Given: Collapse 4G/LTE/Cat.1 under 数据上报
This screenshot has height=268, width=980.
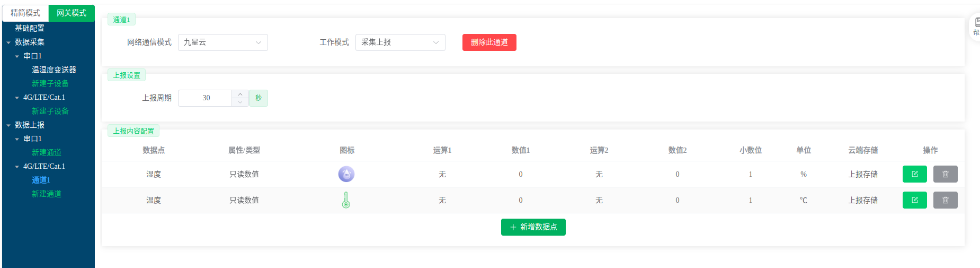Looking at the screenshot, I should tap(17, 167).
